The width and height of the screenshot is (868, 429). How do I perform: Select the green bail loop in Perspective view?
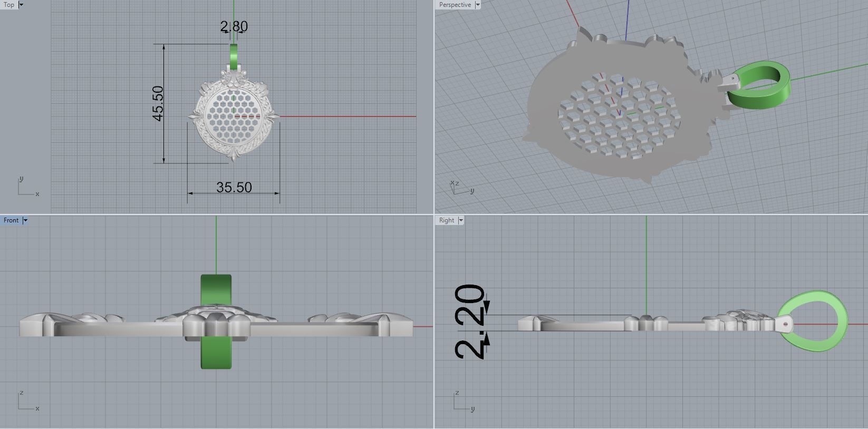click(x=759, y=85)
